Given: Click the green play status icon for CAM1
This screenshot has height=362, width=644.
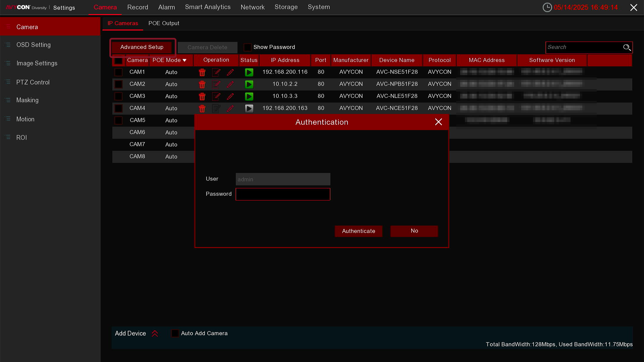Looking at the screenshot, I should [249, 72].
